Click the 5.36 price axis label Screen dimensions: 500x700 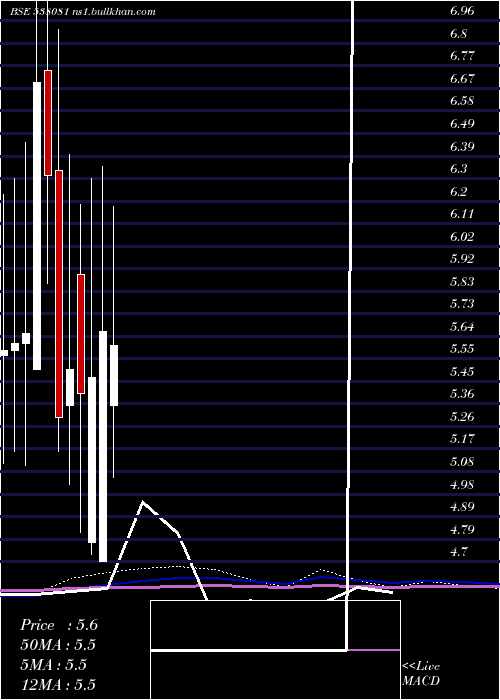[462, 394]
